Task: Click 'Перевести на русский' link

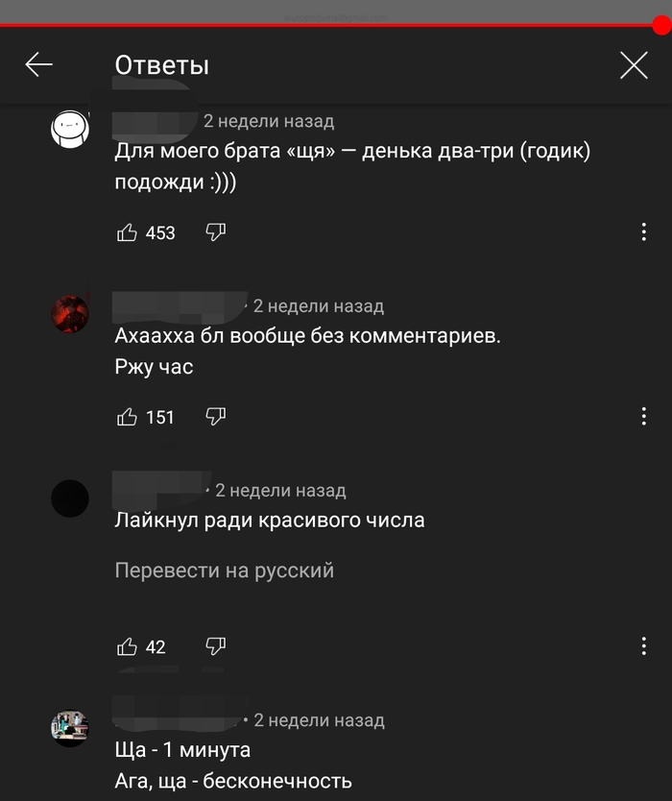Action: pyautogui.click(x=225, y=570)
